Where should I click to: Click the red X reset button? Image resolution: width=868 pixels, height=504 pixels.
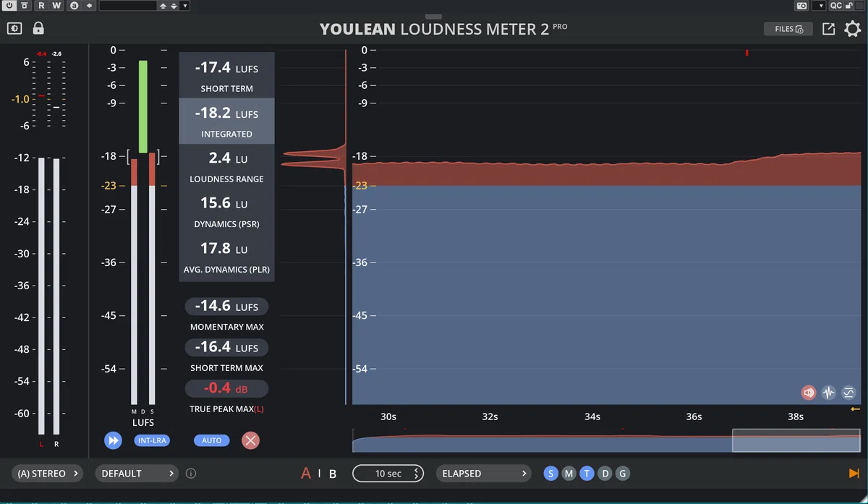click(250, 440)
